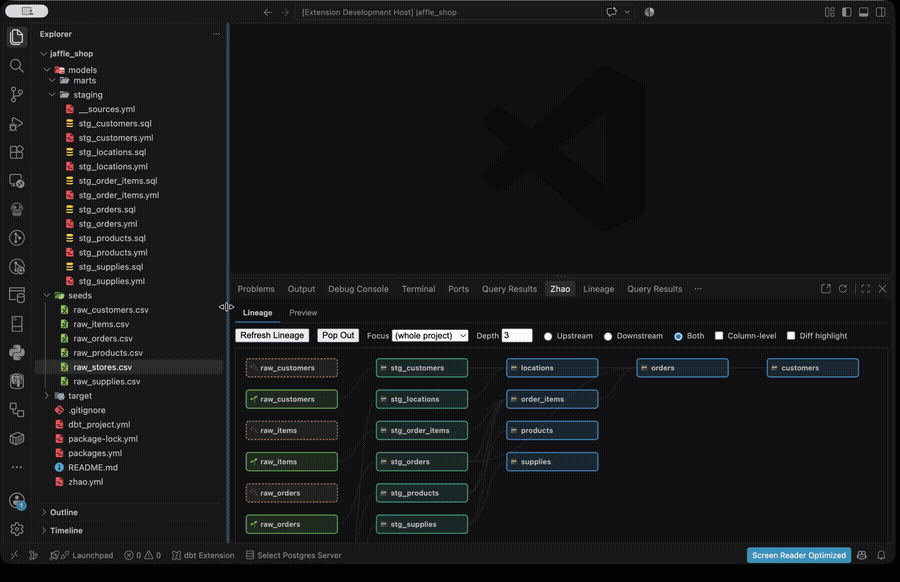Open the Extensions view icon
The image size is (900, 582).
17,152
